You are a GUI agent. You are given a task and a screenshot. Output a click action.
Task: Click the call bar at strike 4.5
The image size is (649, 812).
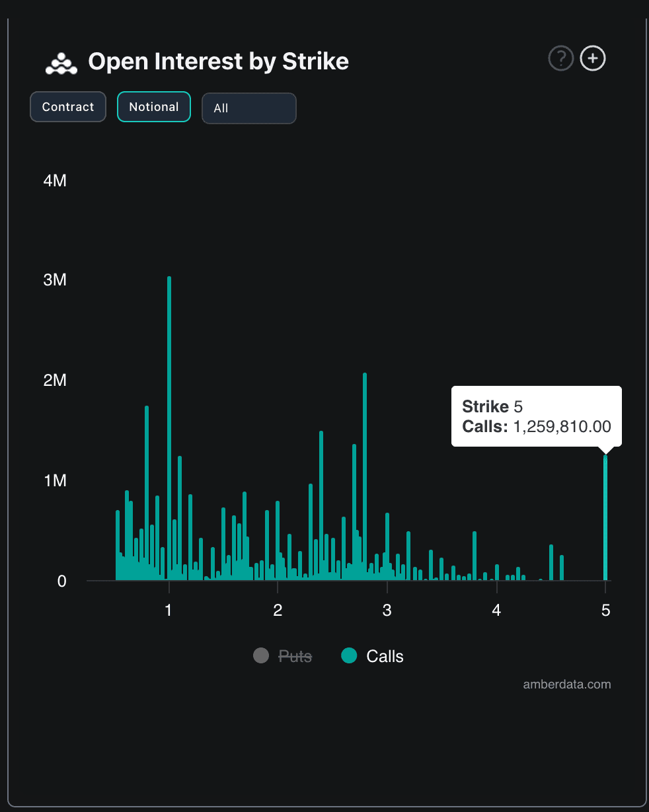click(x=551, y=562)
